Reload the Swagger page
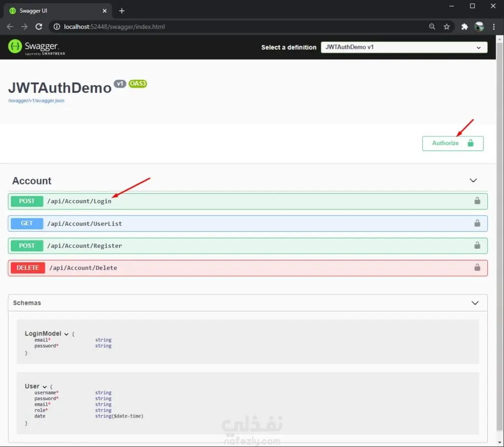 pyautogui.click(x=39, y=27)
